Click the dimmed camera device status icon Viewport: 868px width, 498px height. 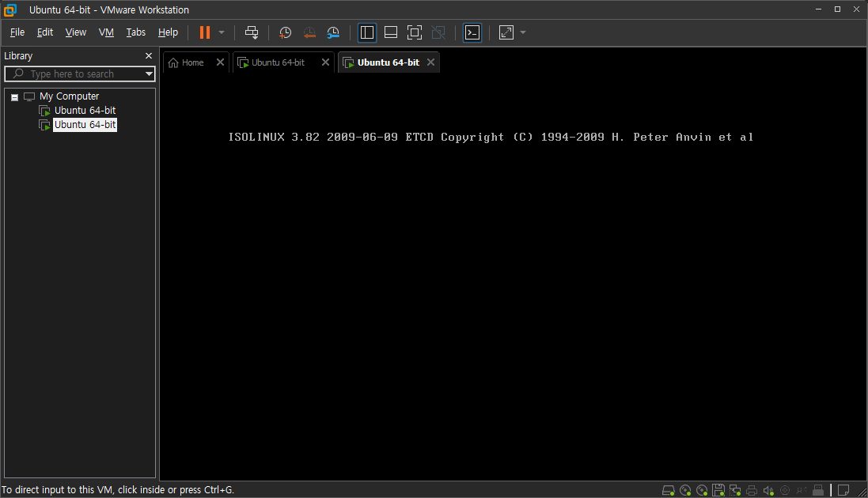(x=785, y=490)
